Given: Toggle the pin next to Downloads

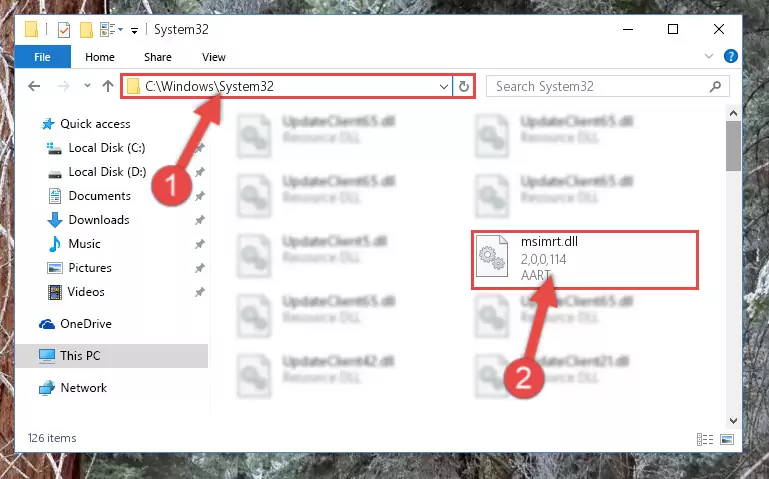Looking at the screenshot, I should click(200, 220).
